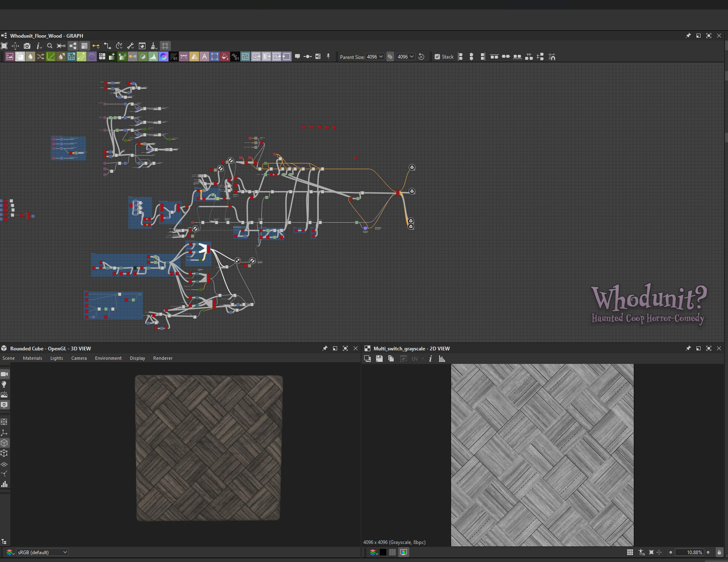The image size is (728, 562).
Task: Add a Curve node from the toolbar
Action: [x=51, y=56]
